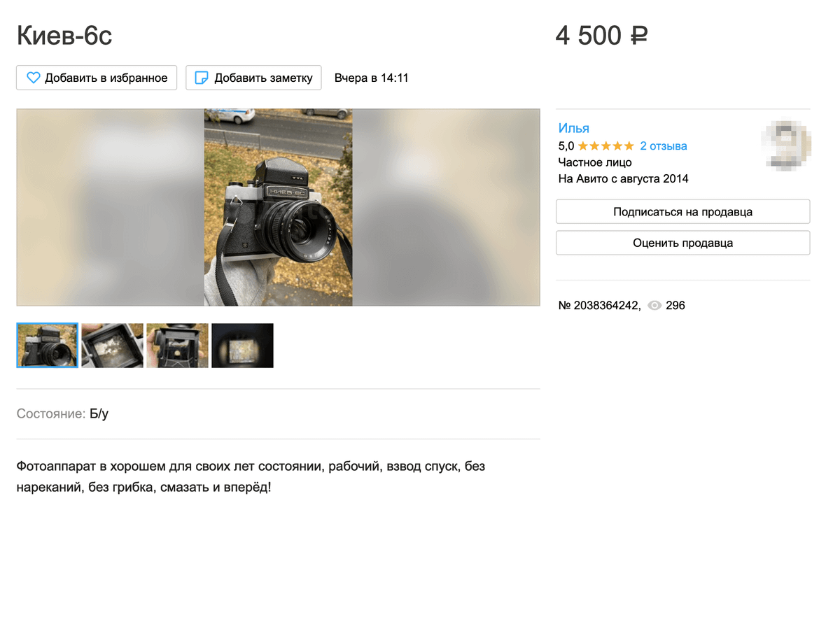The height and width of the screenshot is (638, 840).
Task: Select the third thumbnail with open hood
Action: (178, 345)
